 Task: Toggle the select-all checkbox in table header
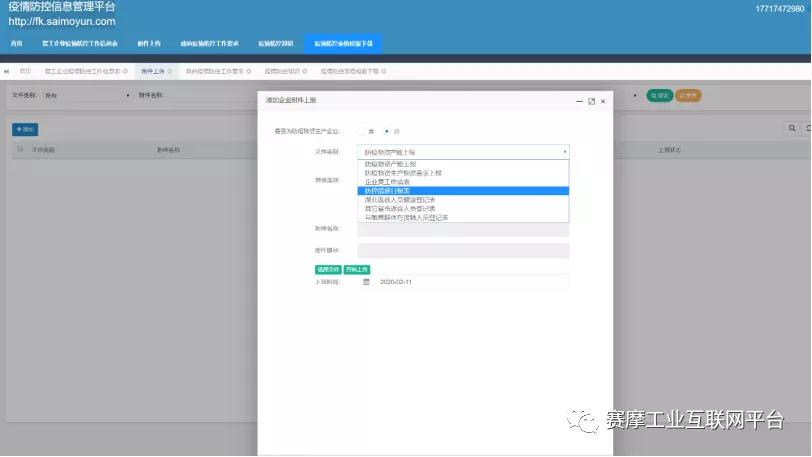[20, 149]
